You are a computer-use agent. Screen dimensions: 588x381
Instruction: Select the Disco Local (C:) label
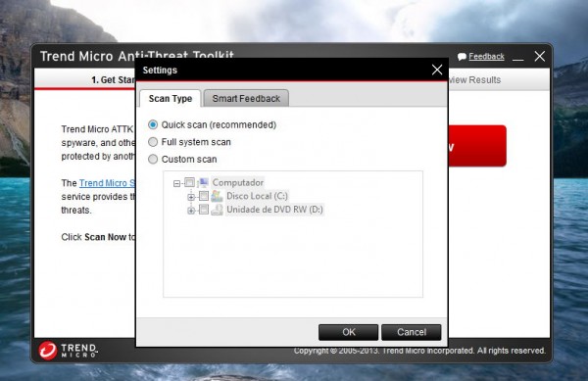point(257,196)
